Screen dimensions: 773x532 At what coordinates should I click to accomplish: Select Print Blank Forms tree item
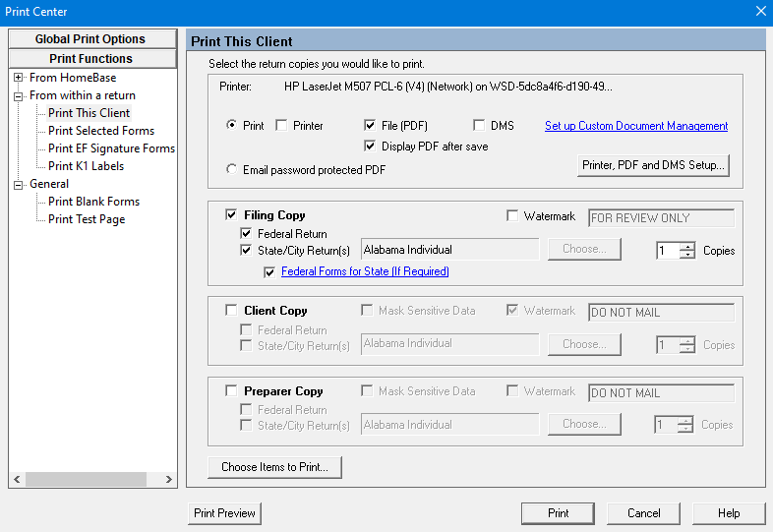pyautogui.click(x=93, y=202)
